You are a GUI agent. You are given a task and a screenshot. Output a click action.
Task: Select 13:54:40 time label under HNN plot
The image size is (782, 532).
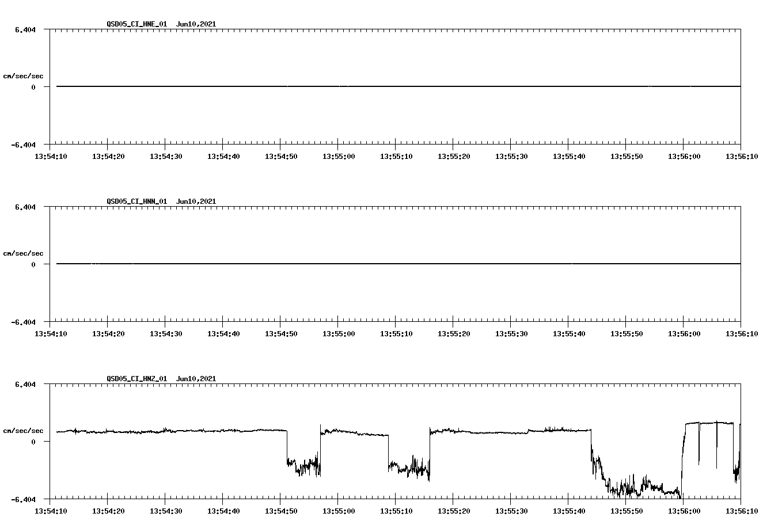click(x=223, y=333)
